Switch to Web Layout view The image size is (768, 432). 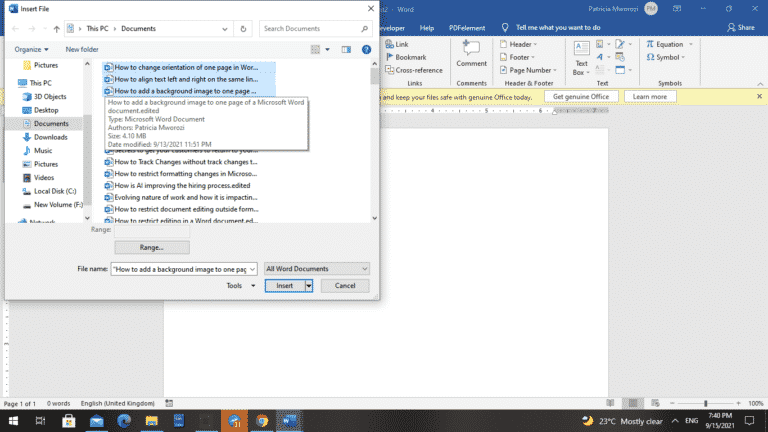point(655,403)
